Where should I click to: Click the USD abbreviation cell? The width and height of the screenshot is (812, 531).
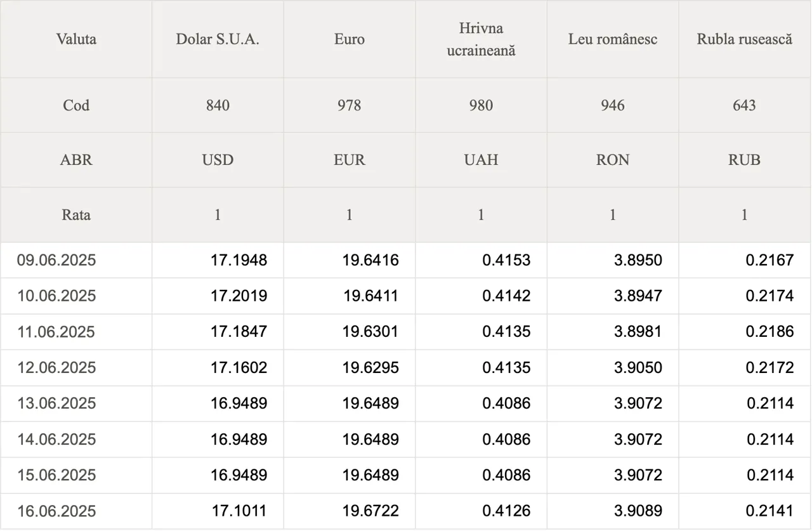(218, 160)
